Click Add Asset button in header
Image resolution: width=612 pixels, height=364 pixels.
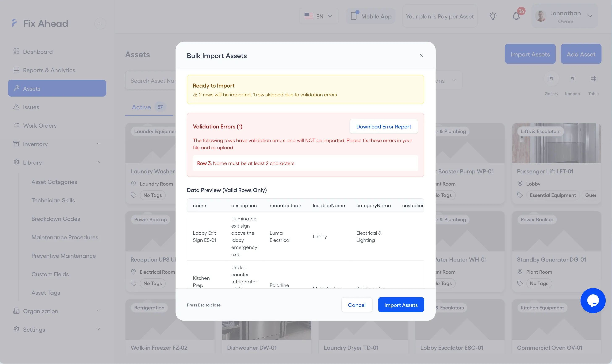click(x=581, y=54)
